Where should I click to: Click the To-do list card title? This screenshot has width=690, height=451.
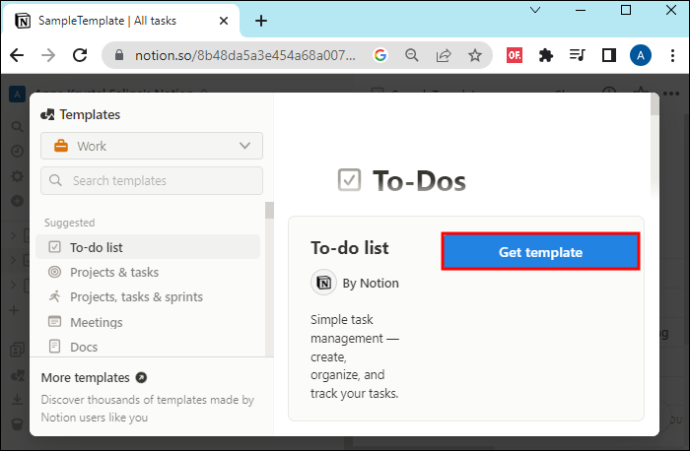pyautogui.click(x=350, y=248)
